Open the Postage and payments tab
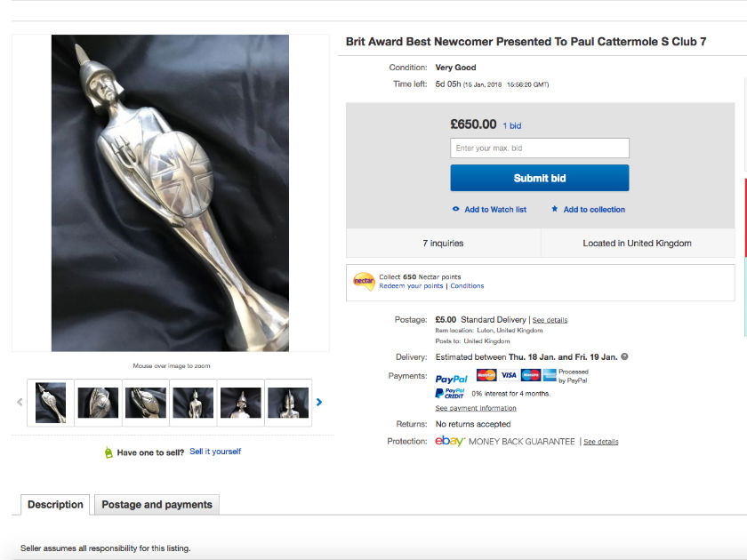747x560 pixels. [x=157, y=505]
